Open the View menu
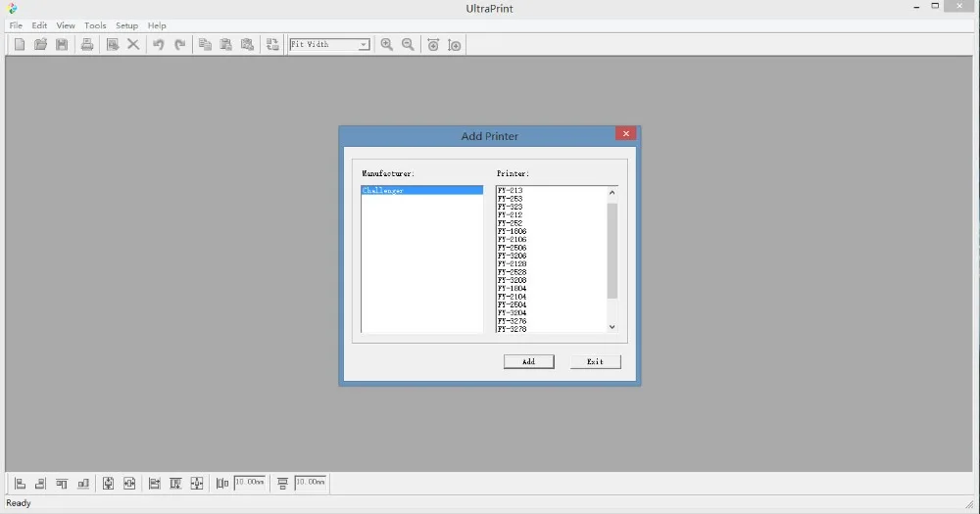This screenshot has height=514, width=980. pyautogui.click(x=66, y=25)
